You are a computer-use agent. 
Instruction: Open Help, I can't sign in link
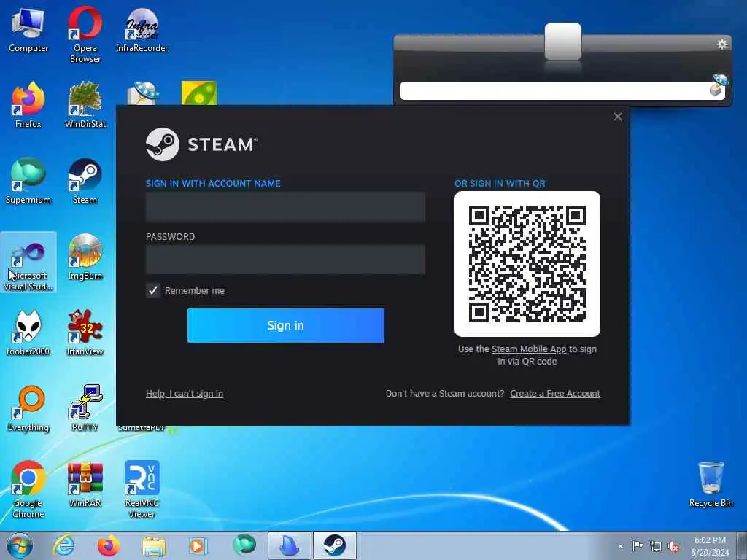coord(185,393)
